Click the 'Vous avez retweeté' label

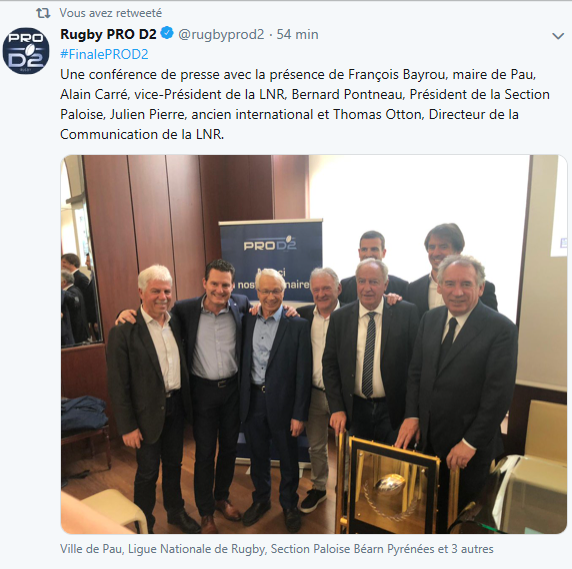tap(111, 13)
